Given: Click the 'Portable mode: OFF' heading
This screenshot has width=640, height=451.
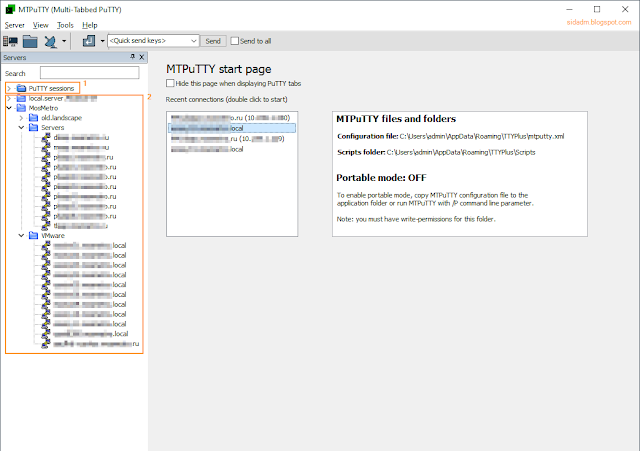Looking at the screenshot, I should pos(381,178).
